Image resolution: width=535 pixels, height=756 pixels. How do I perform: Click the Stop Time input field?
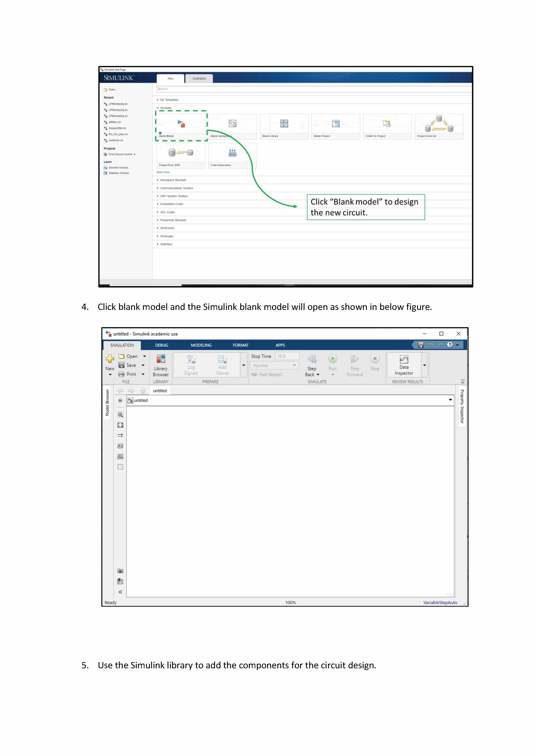[x=287, y=356]
